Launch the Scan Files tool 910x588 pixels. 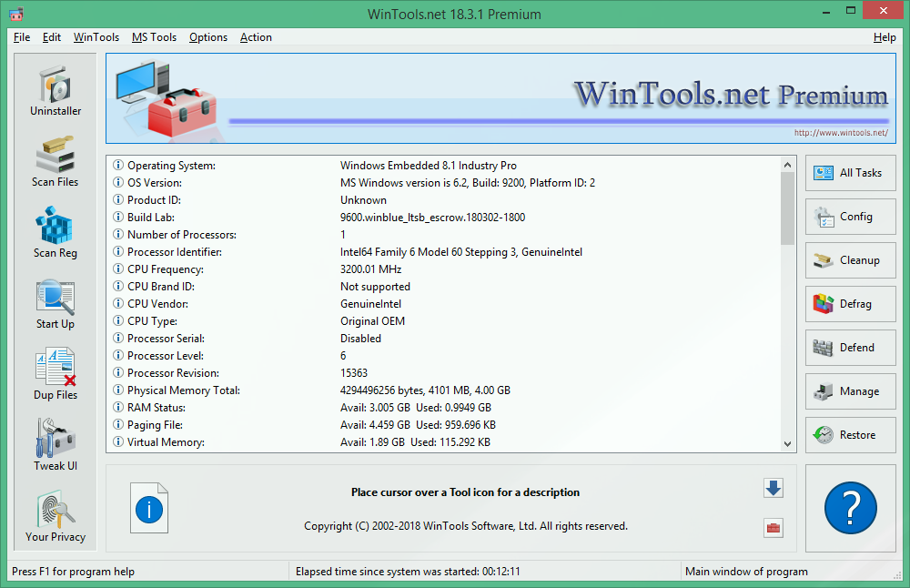point(55,159)
